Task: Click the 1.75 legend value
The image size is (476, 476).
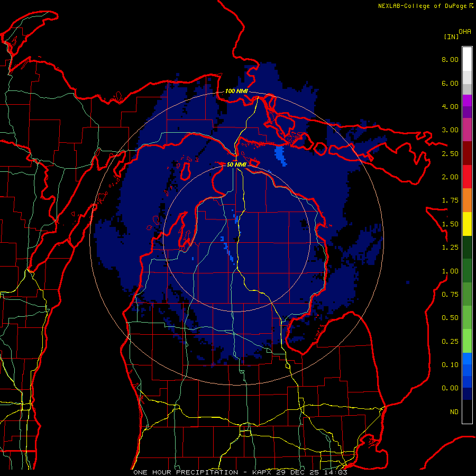Action: pyautogui.click(x=450, y=200)
